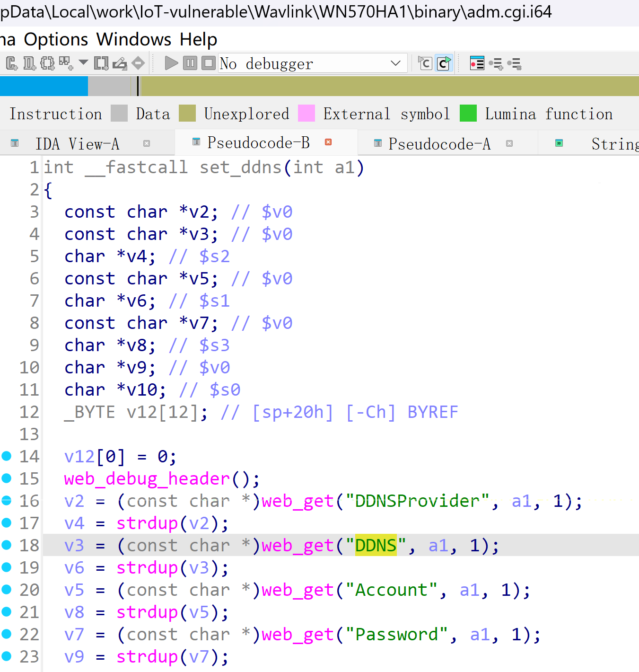Click the "DDNSProvider" string literal
Image resolution: width=639 pixels, height=672 pixels.
[x=417, y=501]
